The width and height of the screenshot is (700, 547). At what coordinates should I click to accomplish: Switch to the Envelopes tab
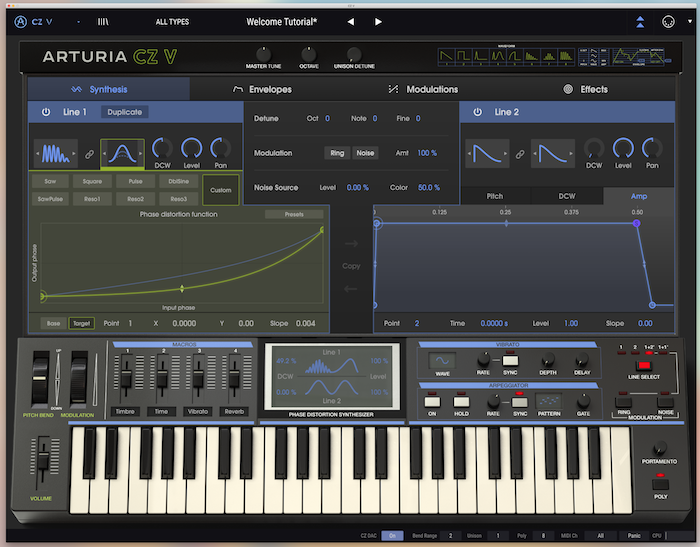[x=262, y=89]
